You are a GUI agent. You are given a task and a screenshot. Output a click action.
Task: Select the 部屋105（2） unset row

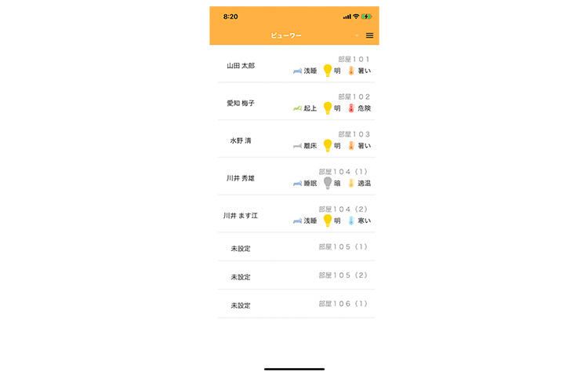click(296, 275)
